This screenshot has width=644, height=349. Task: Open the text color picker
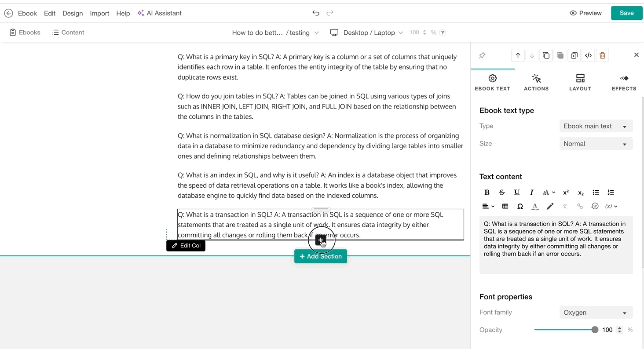click(x=535, y=206)
